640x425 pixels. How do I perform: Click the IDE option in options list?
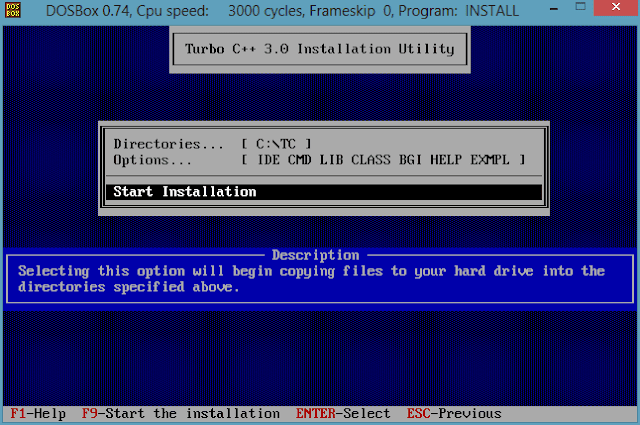pos(269,160)
